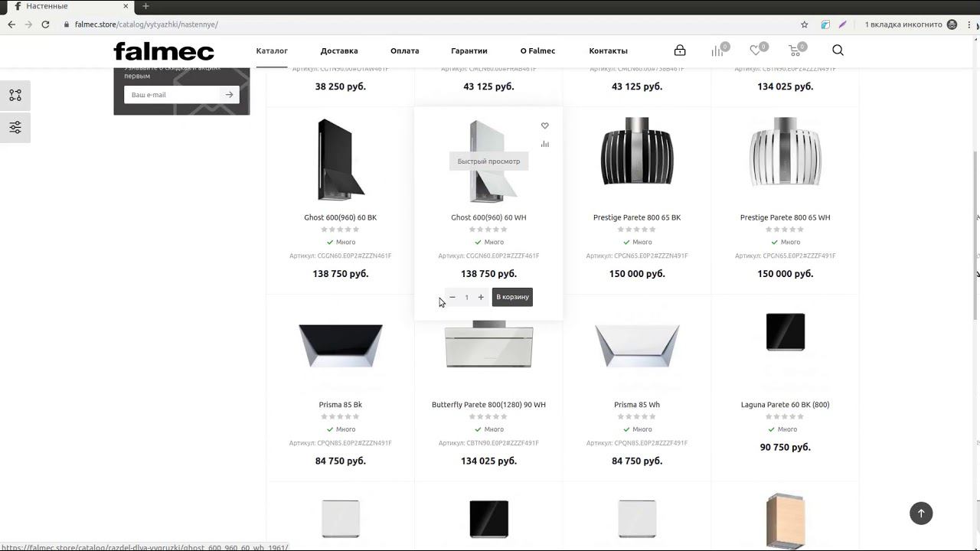Add Ghost 600(960) 60 WH to favorites
This screenshot has width=980, height=551.
pos(545,126)
